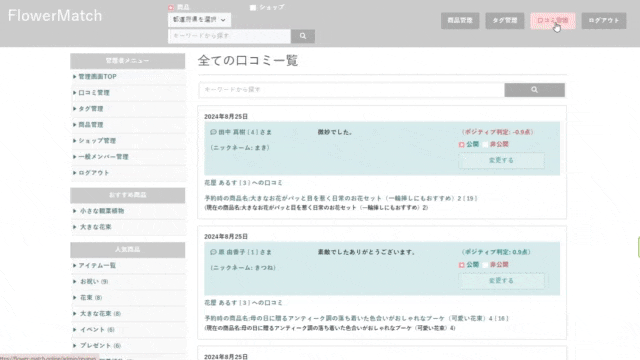Open 口コミ管理 in the sidebar menu
The height and width of the screenshot is (360, 640).
94,93
